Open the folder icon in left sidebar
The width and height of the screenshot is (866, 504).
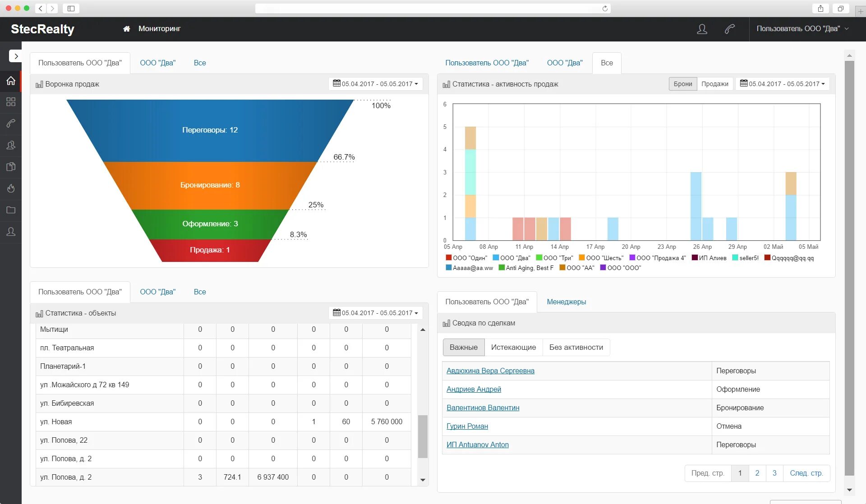click(x=11, y=210)
